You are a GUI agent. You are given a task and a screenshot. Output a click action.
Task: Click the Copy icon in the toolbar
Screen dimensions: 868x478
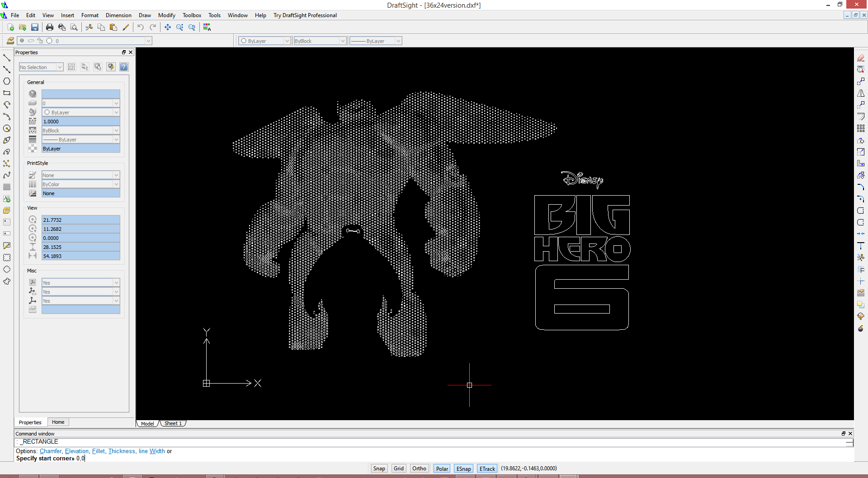[x=101, y=28]
